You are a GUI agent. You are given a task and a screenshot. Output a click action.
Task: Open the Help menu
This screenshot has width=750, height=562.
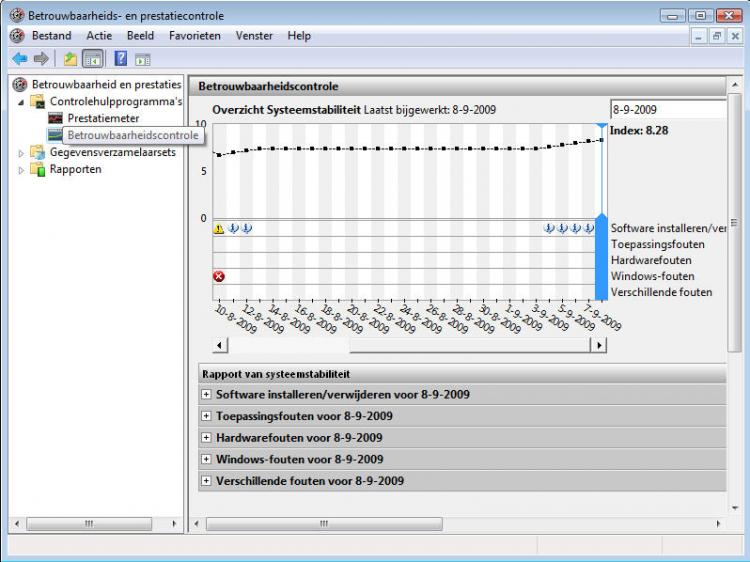299,36
